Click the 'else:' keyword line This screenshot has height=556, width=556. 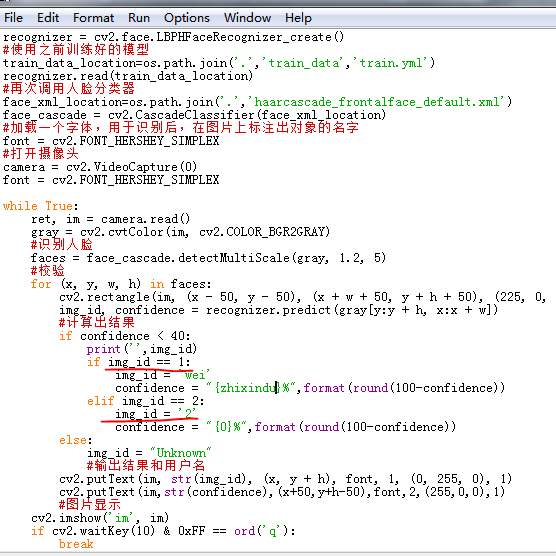tap(76, 440)
